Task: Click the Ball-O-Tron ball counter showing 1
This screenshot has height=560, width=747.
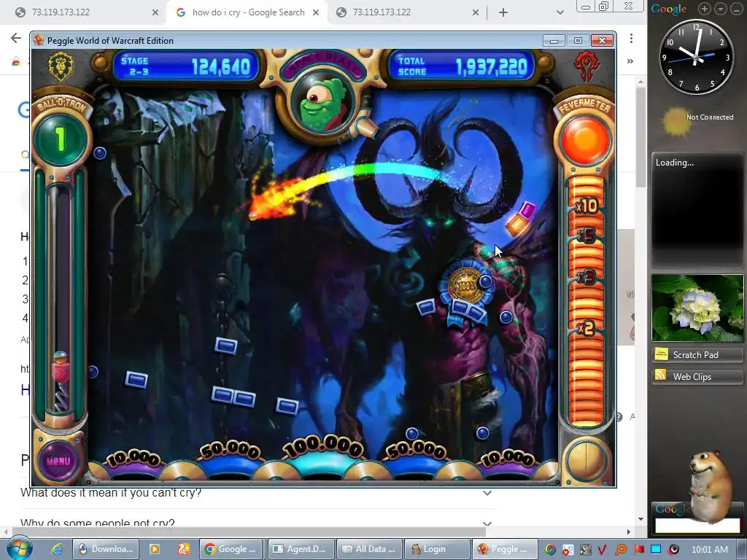Action: [60, 139]
